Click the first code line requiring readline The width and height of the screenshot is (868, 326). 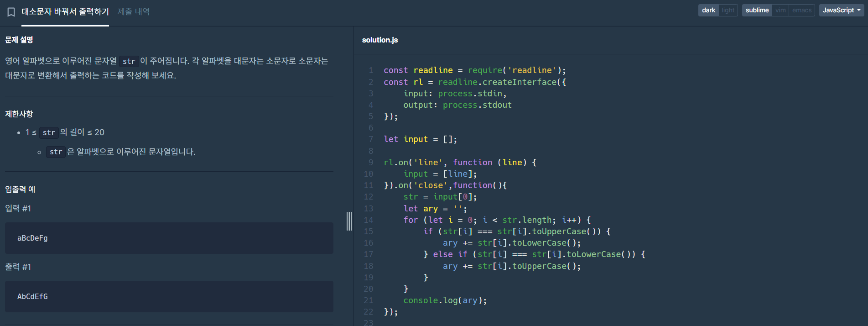click(x=475, y=70)
